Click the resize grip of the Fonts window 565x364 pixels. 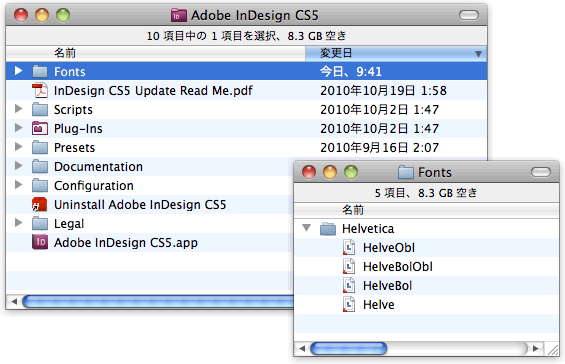(x=552, y=349)
